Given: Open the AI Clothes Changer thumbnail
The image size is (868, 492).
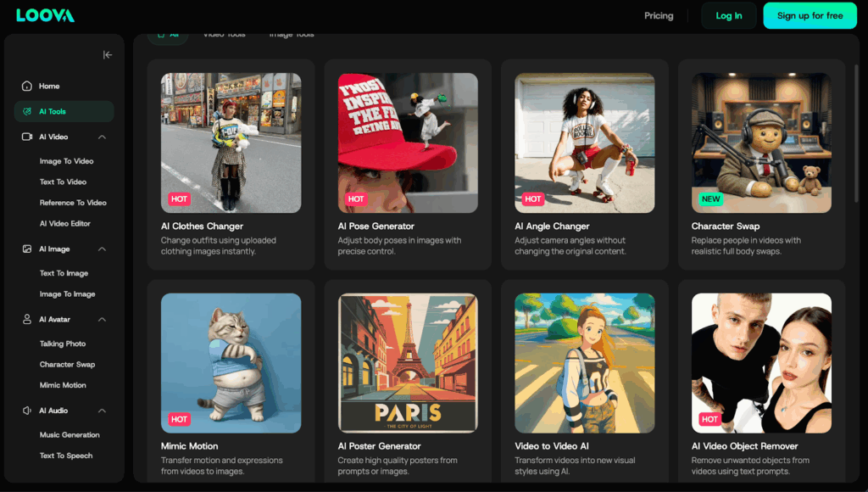Looking at the screenshot, I should (231, 143).
